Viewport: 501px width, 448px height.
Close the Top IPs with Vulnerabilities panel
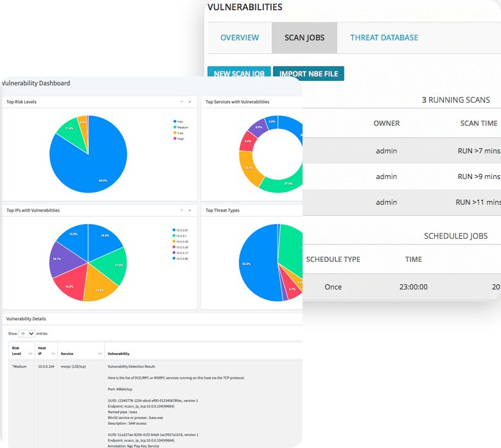point(189,211)
